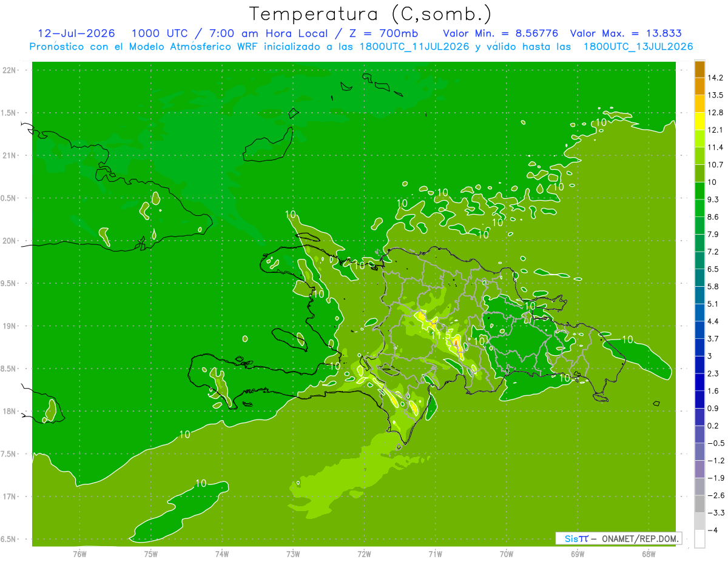The width and height of the screenshot is (728, 562).
Task: Click the "71W" longitude label
Action: (435, 554)
